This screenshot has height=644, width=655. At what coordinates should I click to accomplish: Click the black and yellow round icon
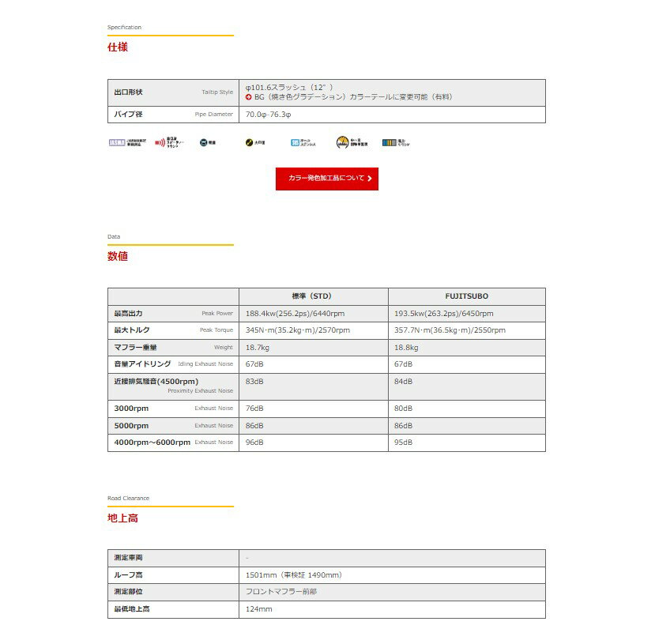click(x=248, y=143)
